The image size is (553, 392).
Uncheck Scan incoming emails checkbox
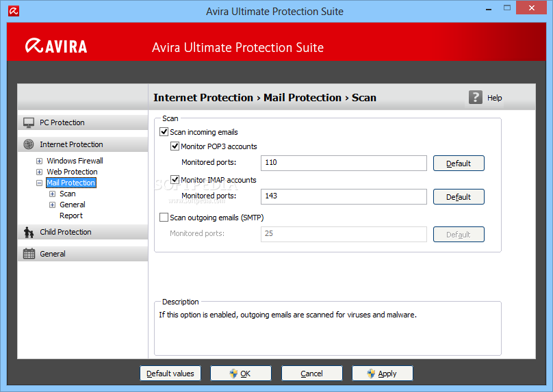click(164, 132)
